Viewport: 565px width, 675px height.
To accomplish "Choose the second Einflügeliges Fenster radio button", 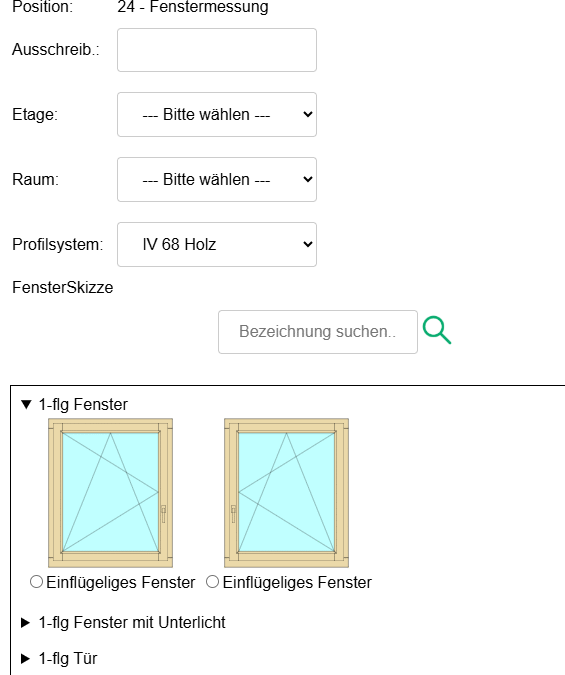I will pos(212,582).
